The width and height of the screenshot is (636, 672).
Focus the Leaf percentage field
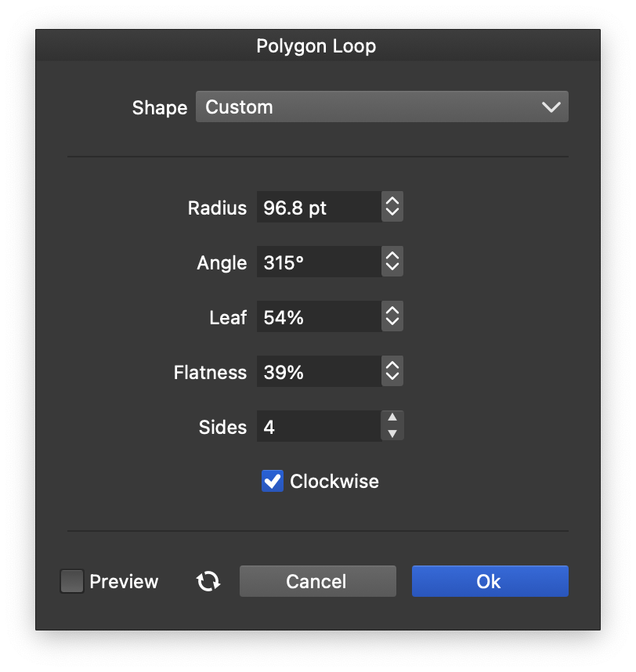point(319,317)
